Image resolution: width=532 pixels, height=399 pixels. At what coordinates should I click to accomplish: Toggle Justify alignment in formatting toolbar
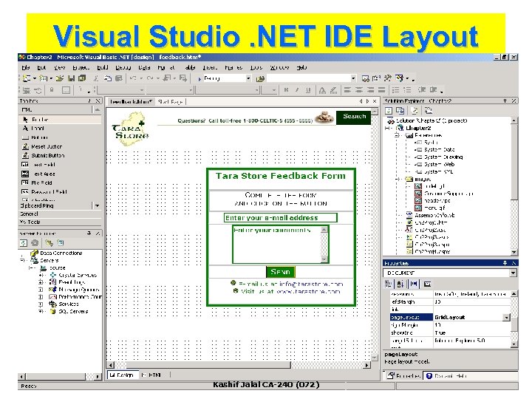pyautogui.click(x=382, y=90)
